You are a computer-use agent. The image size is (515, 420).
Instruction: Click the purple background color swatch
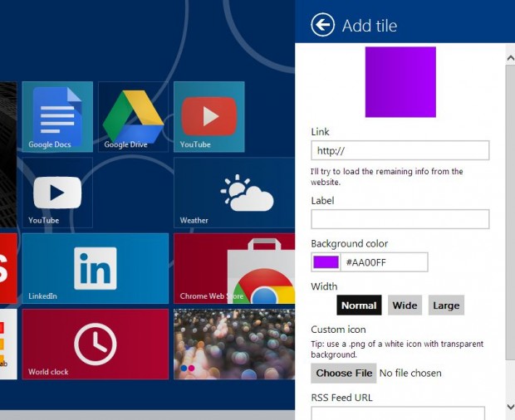click(x=326, y=262)
